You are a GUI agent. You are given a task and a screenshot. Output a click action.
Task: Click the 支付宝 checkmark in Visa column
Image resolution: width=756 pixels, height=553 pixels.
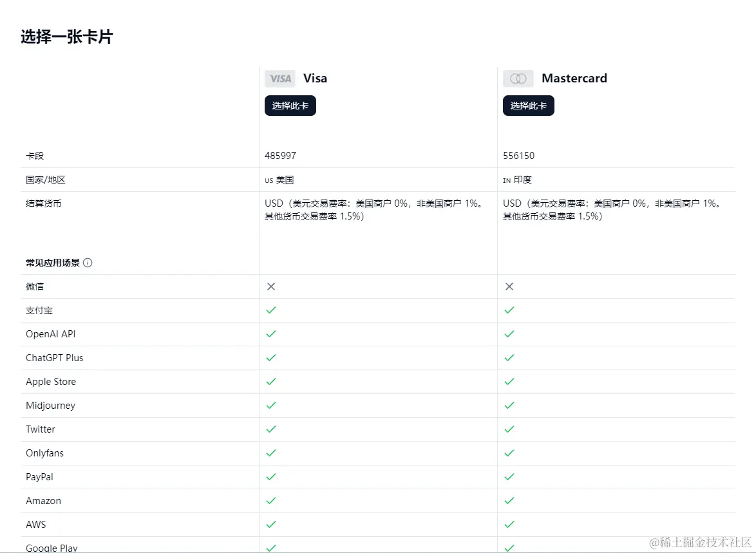271,310
